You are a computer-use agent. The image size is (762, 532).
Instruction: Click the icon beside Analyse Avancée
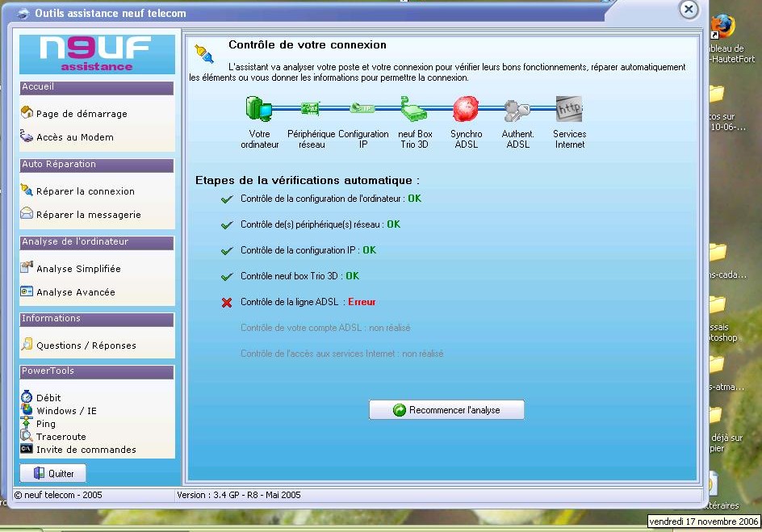[27, 291]
